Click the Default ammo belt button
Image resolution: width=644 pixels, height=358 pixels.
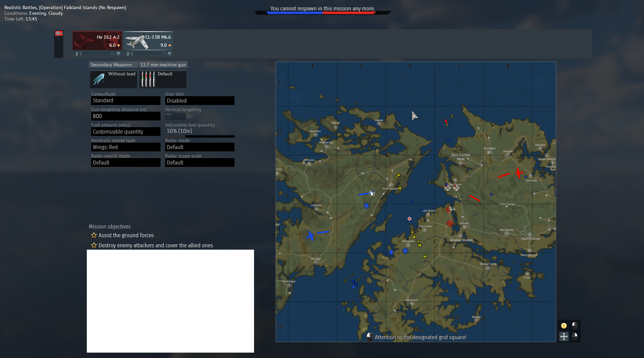(x=163, y=79)
